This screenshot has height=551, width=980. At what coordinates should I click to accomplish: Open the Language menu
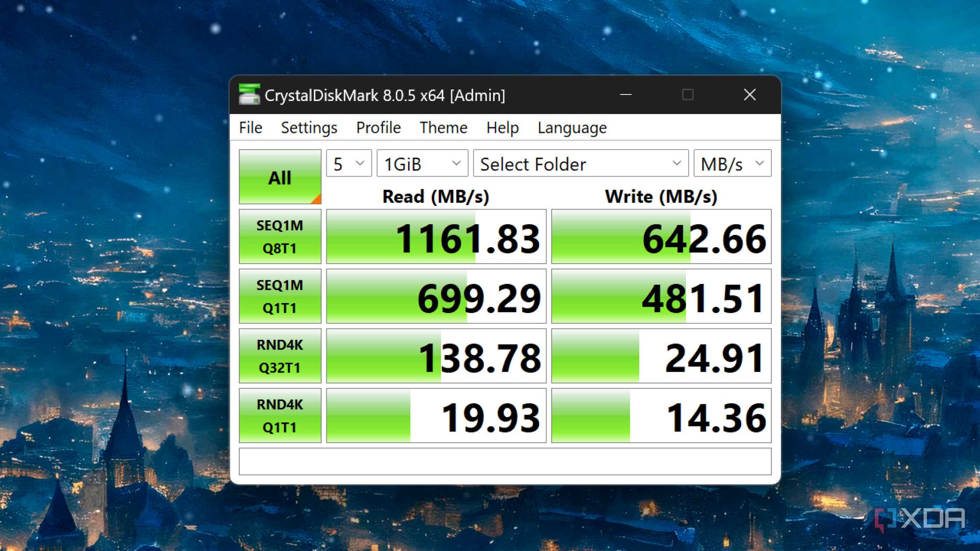pos(572,128)
